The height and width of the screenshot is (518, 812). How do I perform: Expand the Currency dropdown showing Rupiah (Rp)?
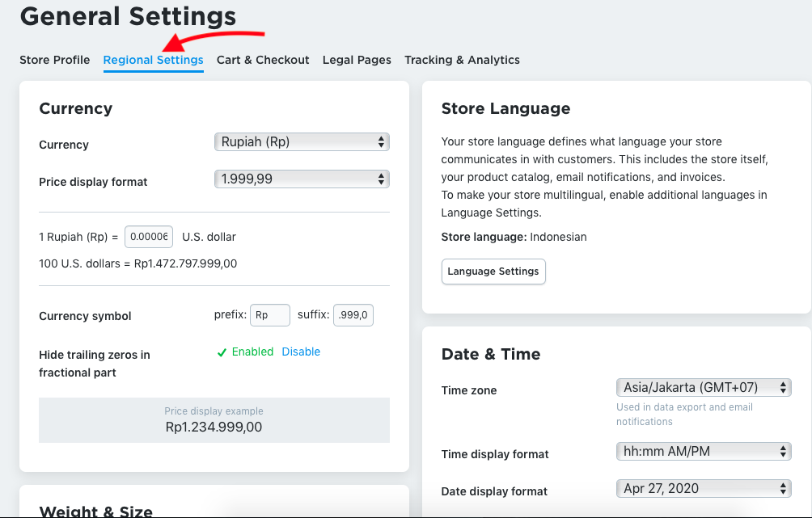pyautogui.click(x=302, y=142)
